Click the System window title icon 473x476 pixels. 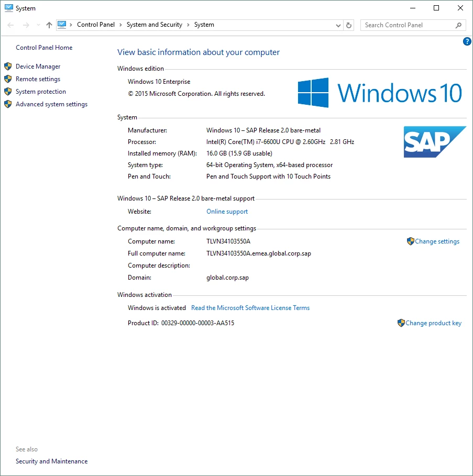[x=9, y=8]
